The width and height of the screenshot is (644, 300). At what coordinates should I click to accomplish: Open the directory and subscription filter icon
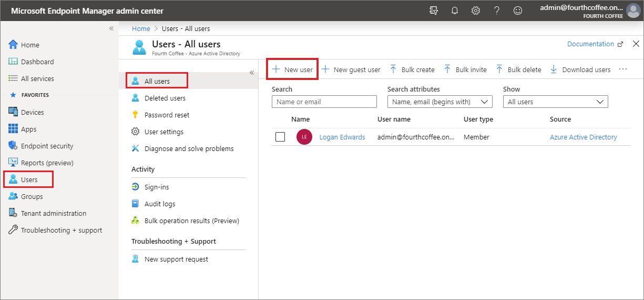click(434, 11)
